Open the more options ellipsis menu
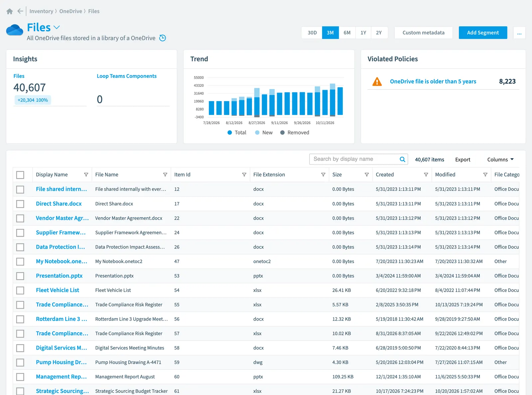The height and width of the screenshot is (395, 532). [x=519, y=33]
